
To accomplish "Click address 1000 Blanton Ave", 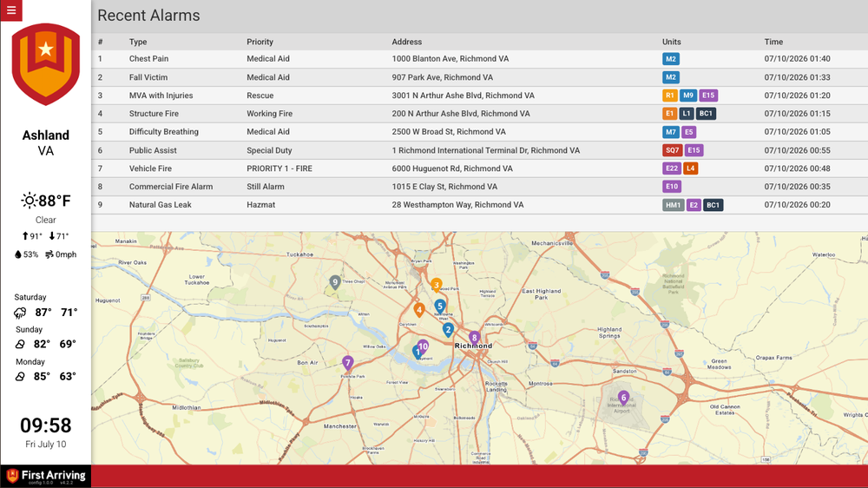I will coord(450,59).
